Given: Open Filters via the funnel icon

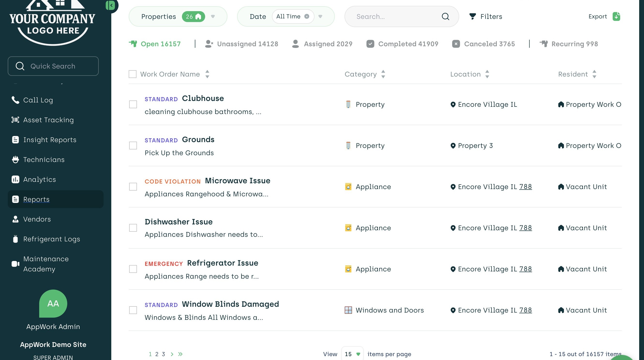Looking at the screenshot, I should coord(472,16).
